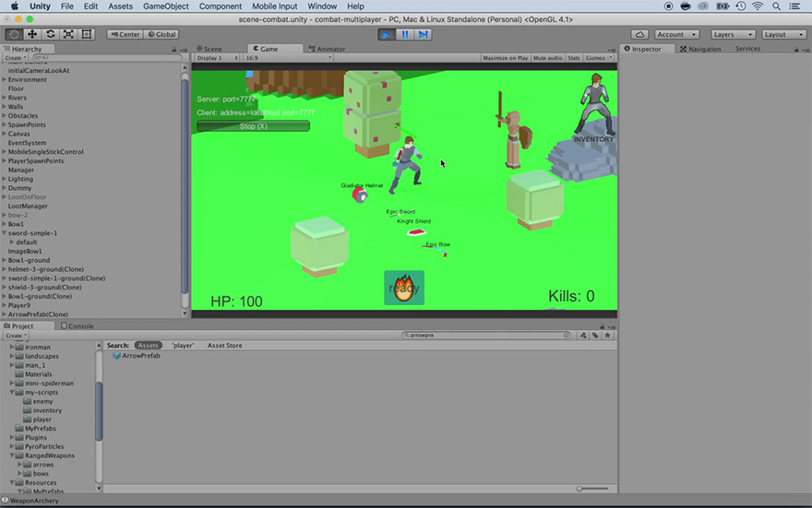812x508 pixels.
Task: Clear the Project search text
Action: click(x=567, y=336)
